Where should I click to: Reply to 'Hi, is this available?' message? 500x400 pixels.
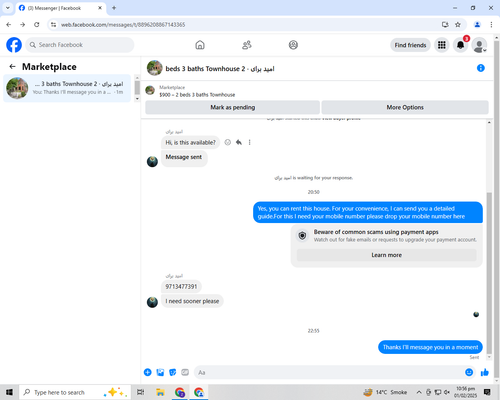[x=239, y=142]
